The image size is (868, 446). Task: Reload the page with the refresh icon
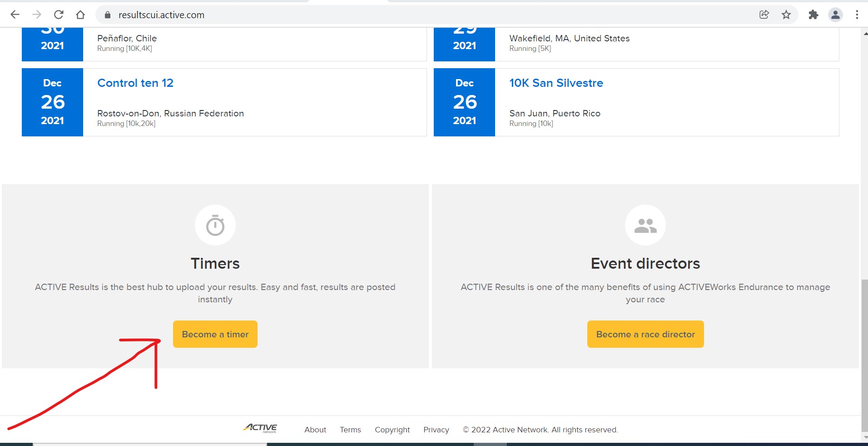click(x=59, y=15)
